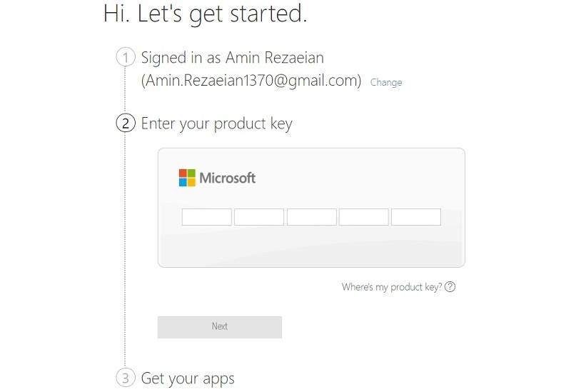
Task: Click the step 1 circle icon
Action: click(125, 57)
